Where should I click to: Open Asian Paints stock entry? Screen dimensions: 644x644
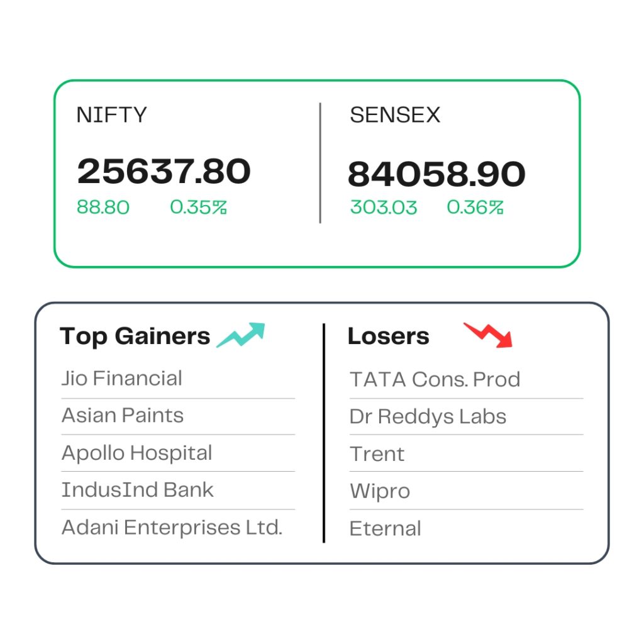tap(123, 415)
